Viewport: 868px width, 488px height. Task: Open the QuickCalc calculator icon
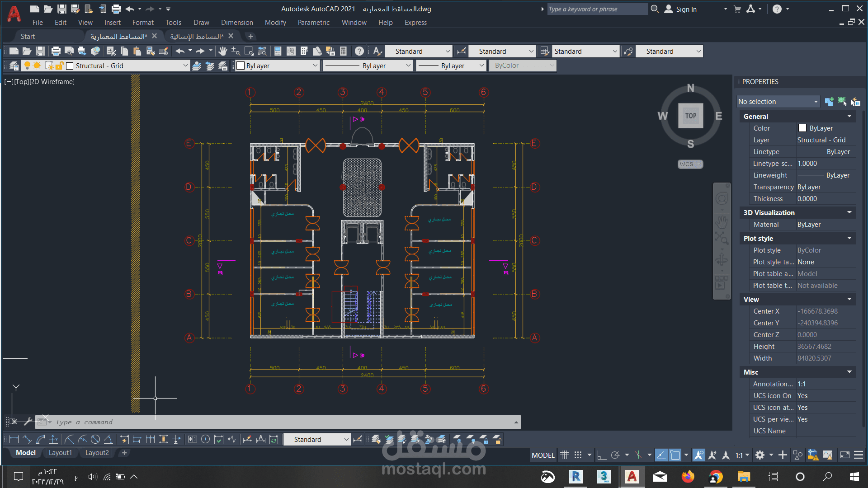click(344, 52)
